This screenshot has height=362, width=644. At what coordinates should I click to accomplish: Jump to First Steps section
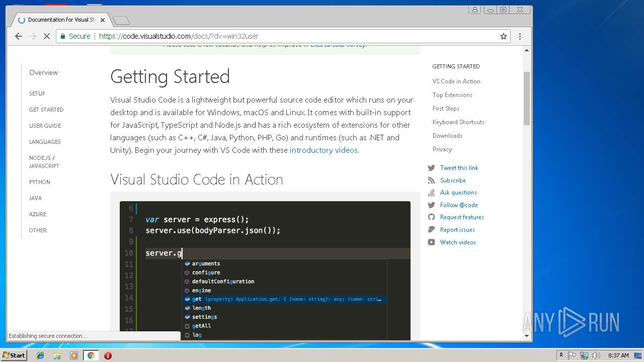pyautogui.click(x=446, y=109)
